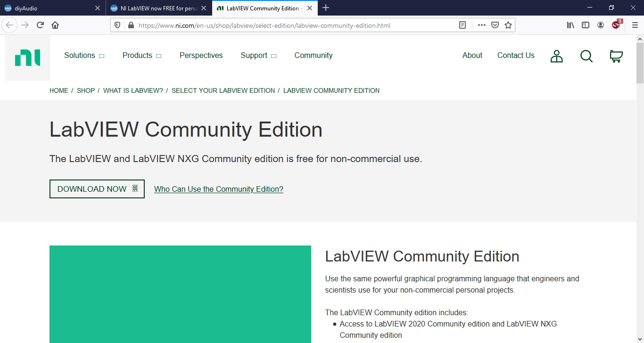Click the tracking protection shield icon
Image resolution: width=644 pixels, height=343 pixels.
(118, 25)
